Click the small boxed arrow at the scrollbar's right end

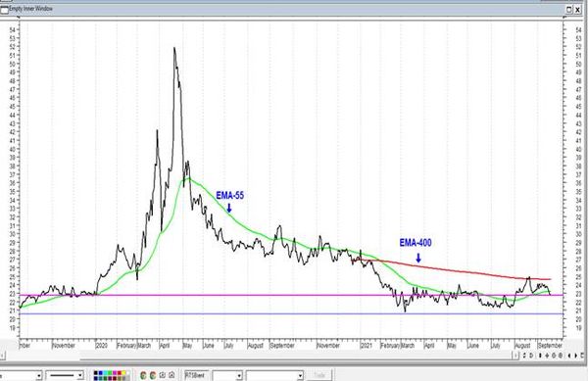tap(516, 356)
